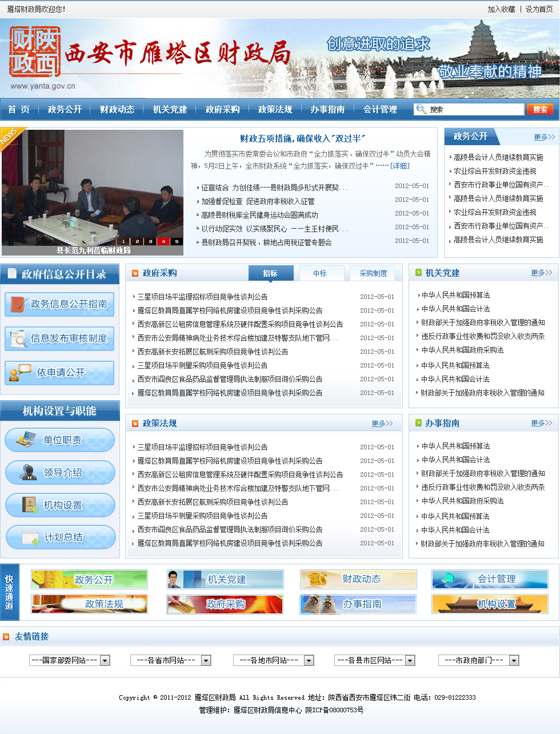
Task: Open 政府采购 in the navigation bar
Action: [x=222, y=109]
